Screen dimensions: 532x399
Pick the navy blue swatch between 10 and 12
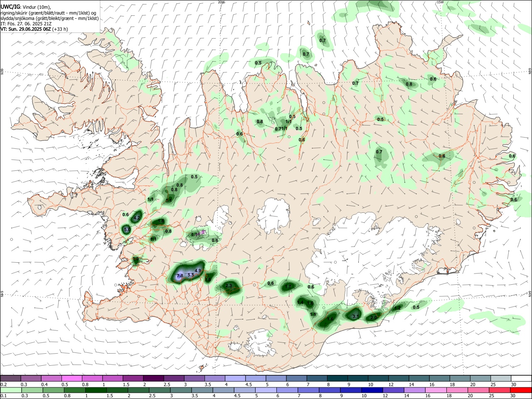coord(371,390)
